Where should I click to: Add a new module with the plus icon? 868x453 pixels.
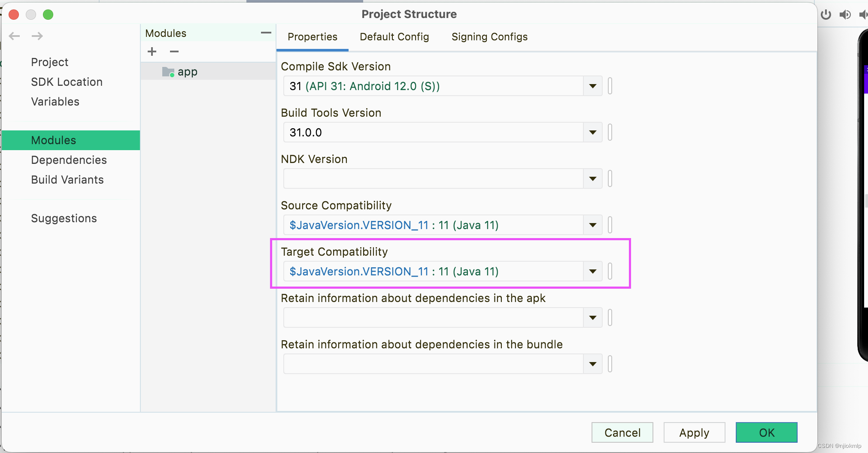tap(152, 51)
